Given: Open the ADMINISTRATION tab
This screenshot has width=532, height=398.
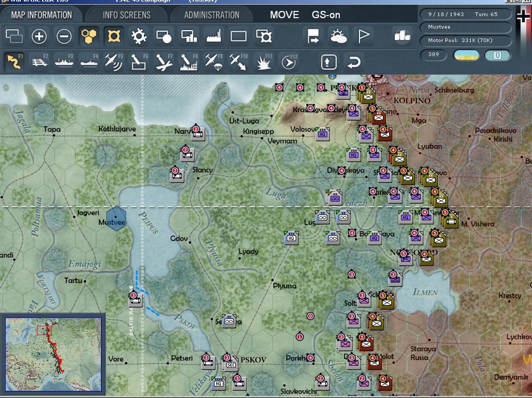Looking at the screenshot, I should (212, 15).
